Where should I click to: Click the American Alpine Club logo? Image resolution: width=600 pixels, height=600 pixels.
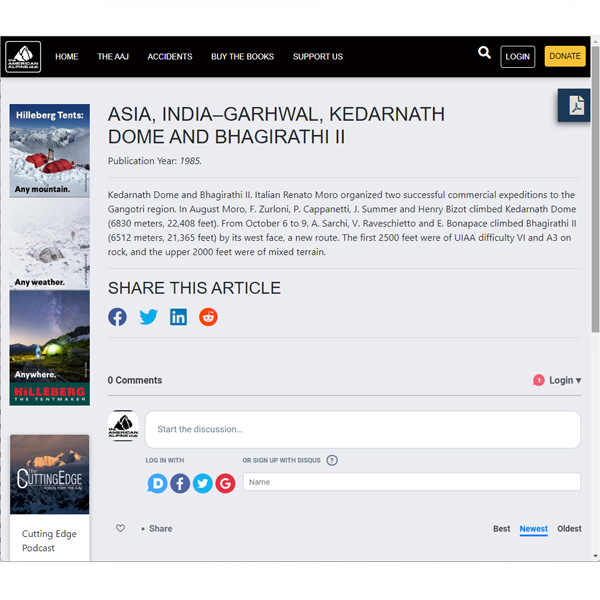pyautogui.click(x=23, y=57)
